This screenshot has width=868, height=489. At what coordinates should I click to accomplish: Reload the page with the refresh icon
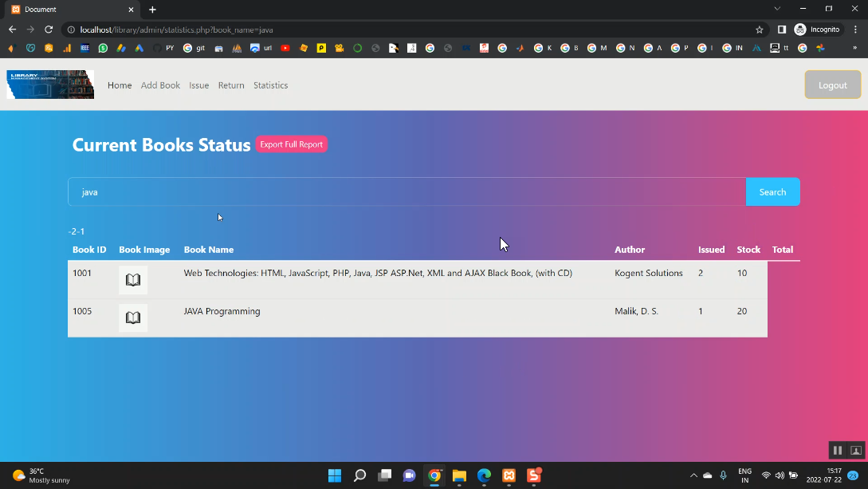click(49, 30)
